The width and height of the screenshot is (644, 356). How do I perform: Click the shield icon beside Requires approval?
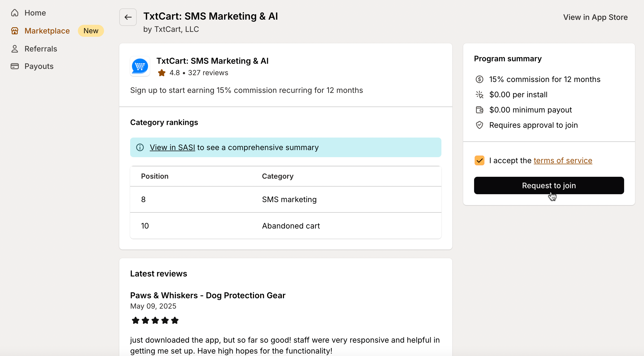tap(480, 125)
